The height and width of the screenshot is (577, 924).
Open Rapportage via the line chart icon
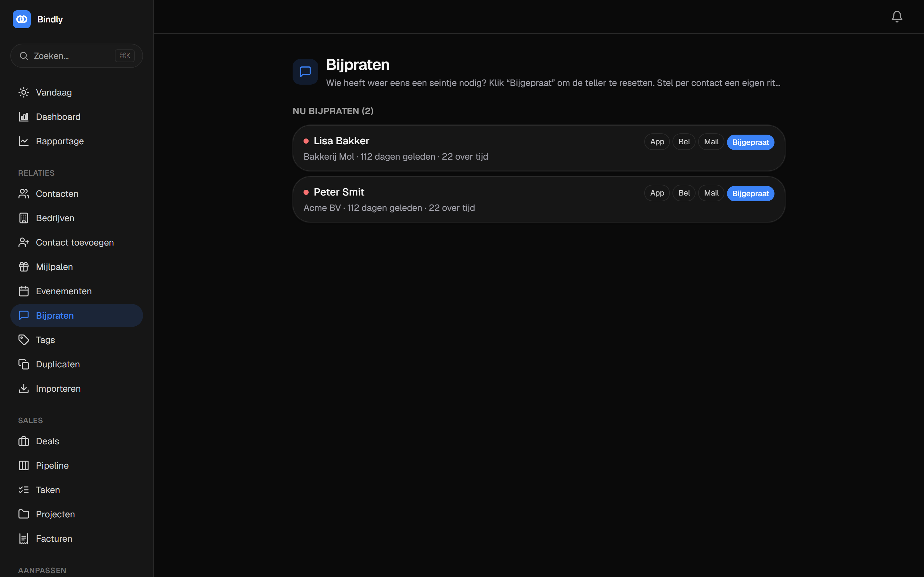24,141
